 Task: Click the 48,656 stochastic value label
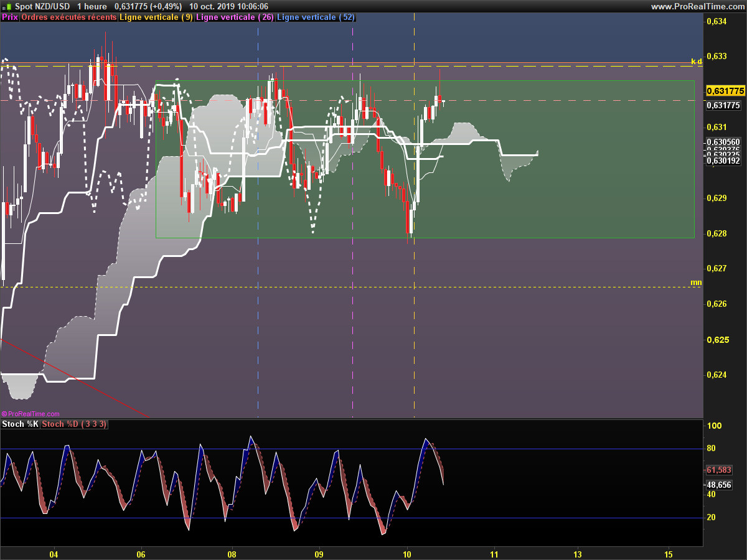click(719, 485)
